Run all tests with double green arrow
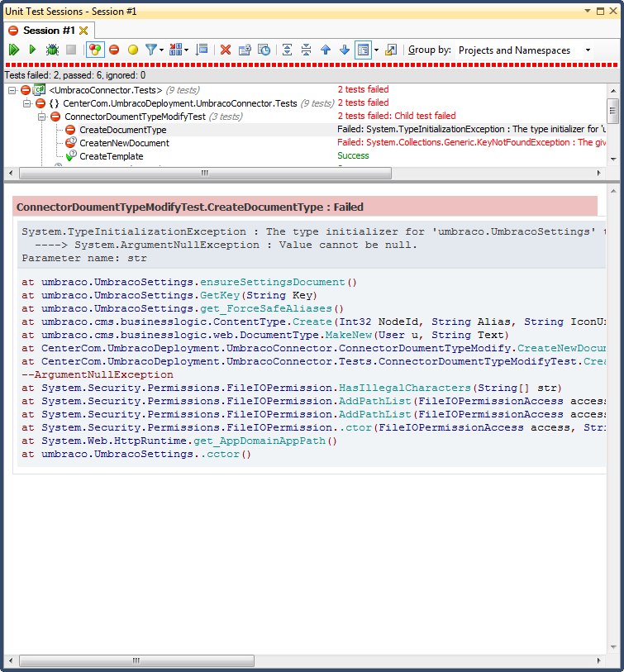 pyautogui.click(x=14, y=50)
